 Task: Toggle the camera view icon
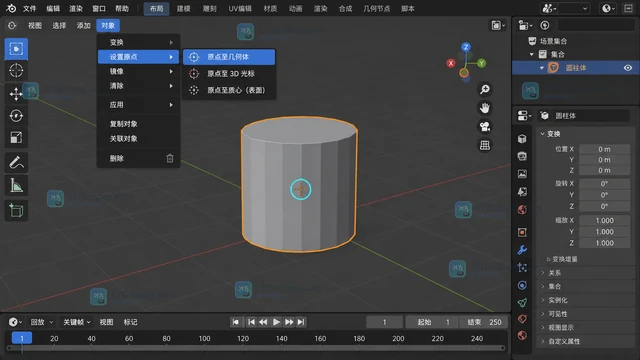click(x=484, y=127)
